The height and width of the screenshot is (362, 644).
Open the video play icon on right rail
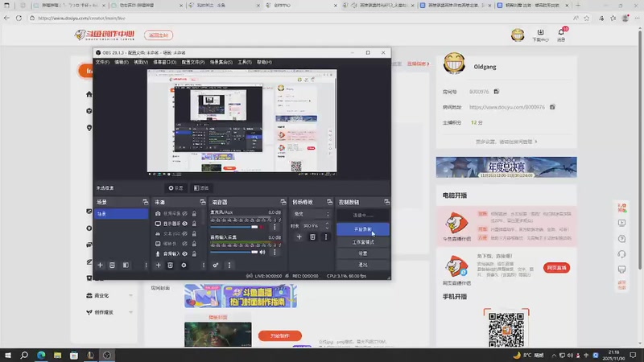click(x=621, y=223)
